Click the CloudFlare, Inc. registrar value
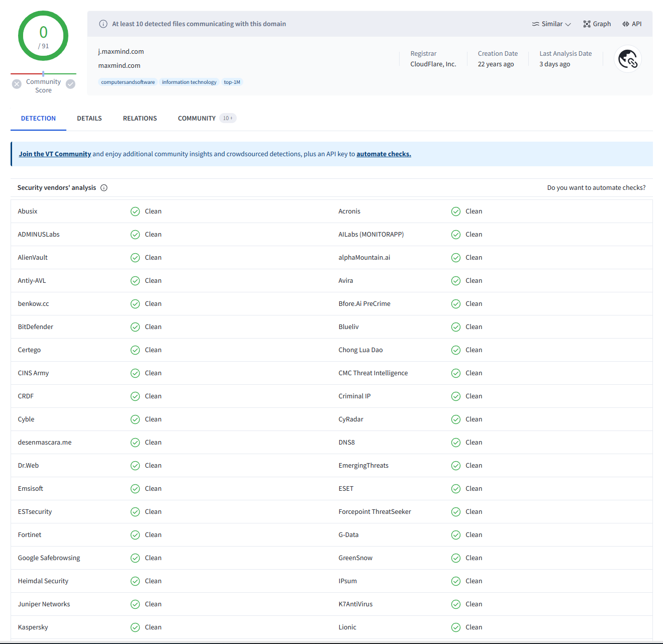This screenshot has height=644, width=663. (433, 64)
